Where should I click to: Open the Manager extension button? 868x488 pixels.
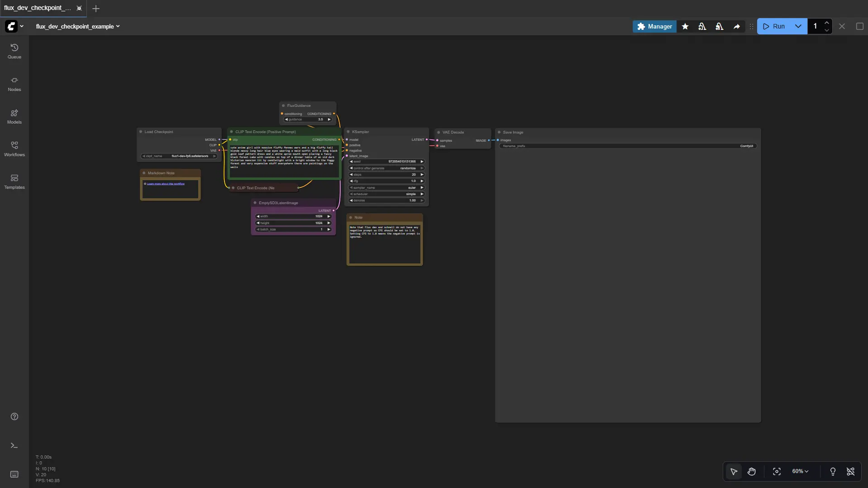coord(654,26)
